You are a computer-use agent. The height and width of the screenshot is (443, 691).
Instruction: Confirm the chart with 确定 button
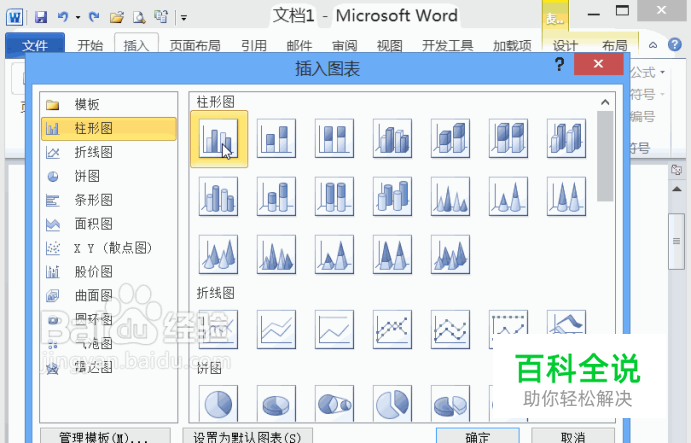tap(478, 436)
